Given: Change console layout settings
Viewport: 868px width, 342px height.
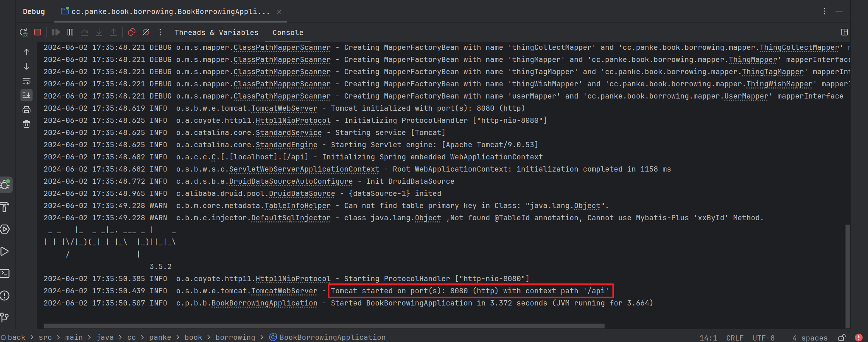Looking at the screenshot, I should pyautogui.click(x=844, y=32).
